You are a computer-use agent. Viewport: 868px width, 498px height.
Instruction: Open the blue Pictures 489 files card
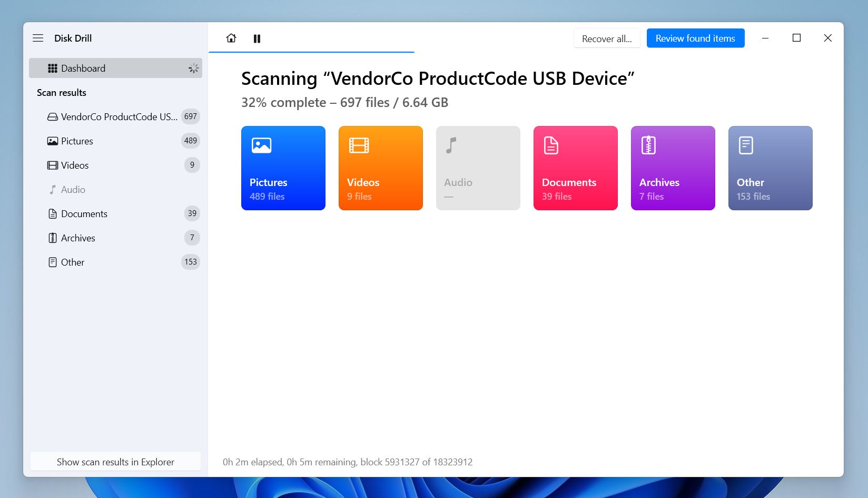283,168
